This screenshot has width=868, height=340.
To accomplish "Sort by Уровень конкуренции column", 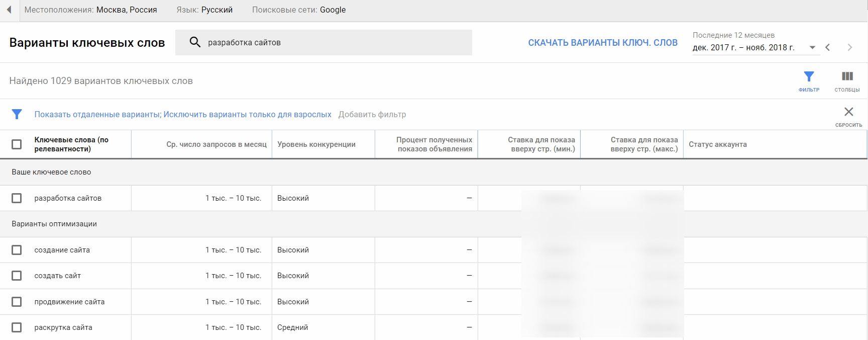I will (316, 144).
